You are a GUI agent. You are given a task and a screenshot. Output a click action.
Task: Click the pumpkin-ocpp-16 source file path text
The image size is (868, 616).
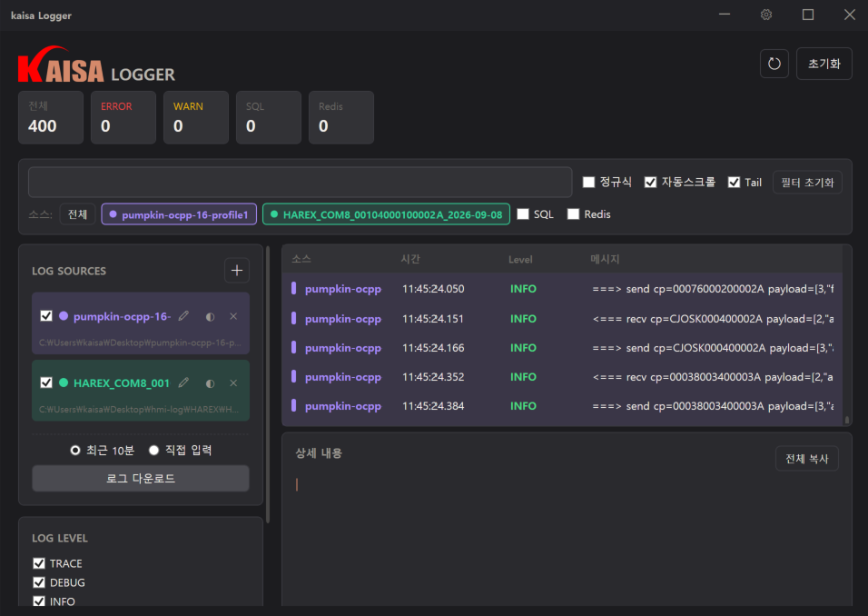click(140, 343)
